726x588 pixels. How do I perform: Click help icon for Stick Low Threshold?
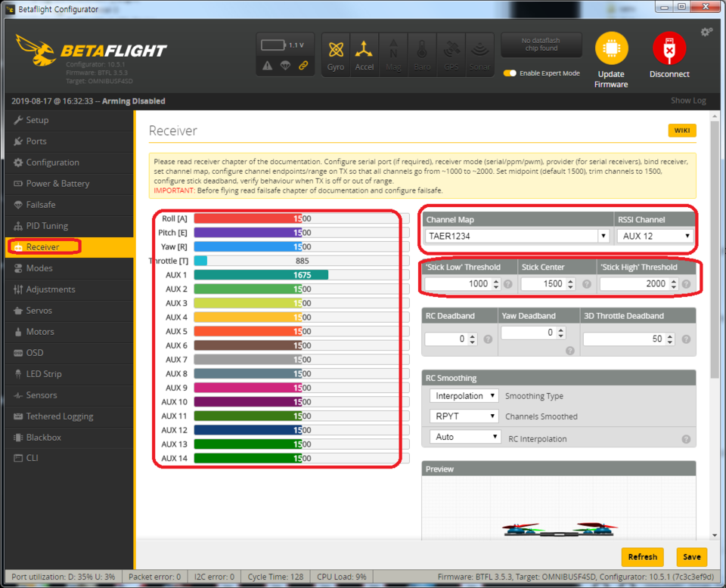(x=508, y=284)
